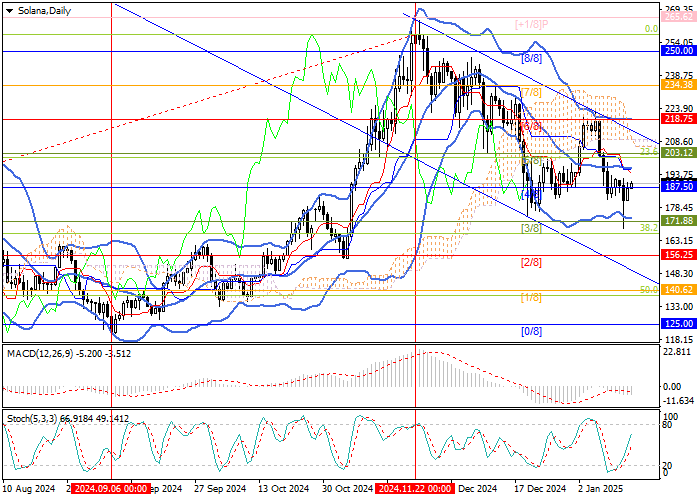Screen dimensions: 700x500
Task: Select the [2/8] Murrey level label
Action: (x=532, y=262)
